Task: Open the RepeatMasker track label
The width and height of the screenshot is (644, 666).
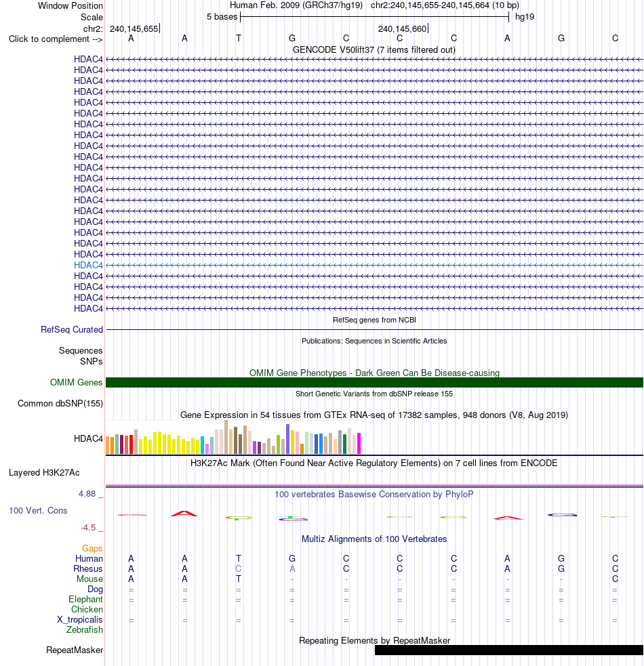Action: (75, 650)
